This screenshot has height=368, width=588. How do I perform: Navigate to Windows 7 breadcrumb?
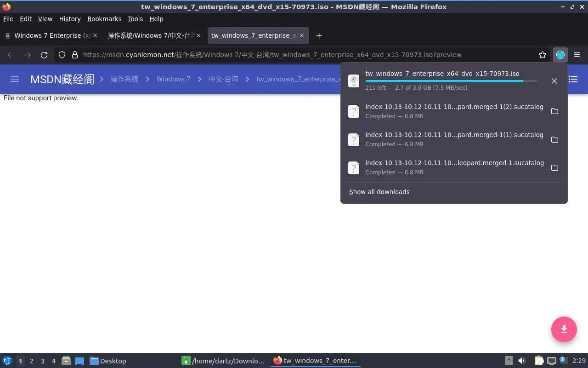[x=173, y=79]
